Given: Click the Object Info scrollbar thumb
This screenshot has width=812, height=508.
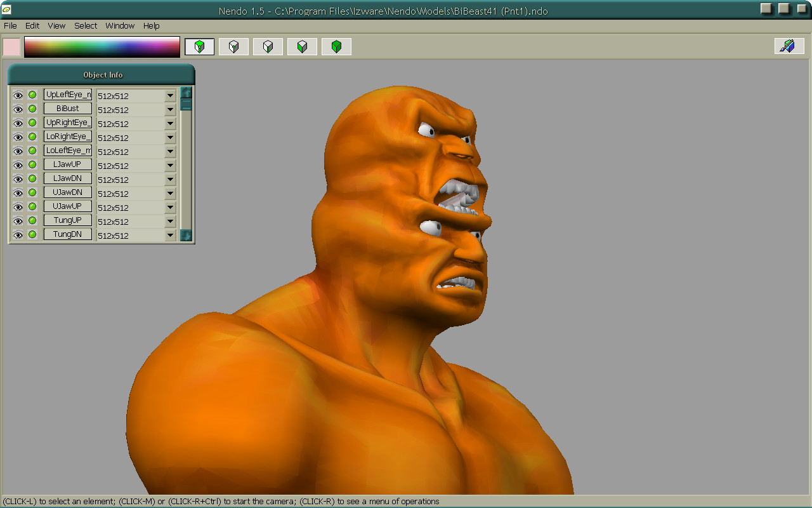Looking at the screenshot, I should click(187, 105).
